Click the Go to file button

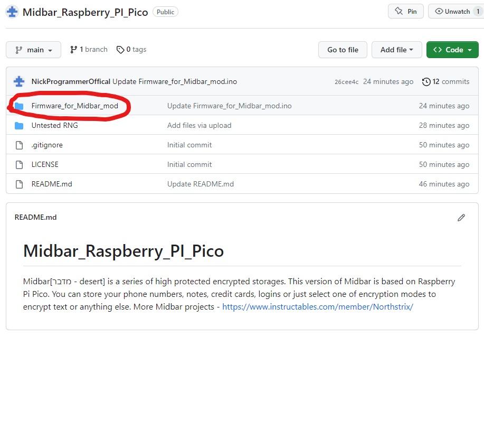(343, 50)
